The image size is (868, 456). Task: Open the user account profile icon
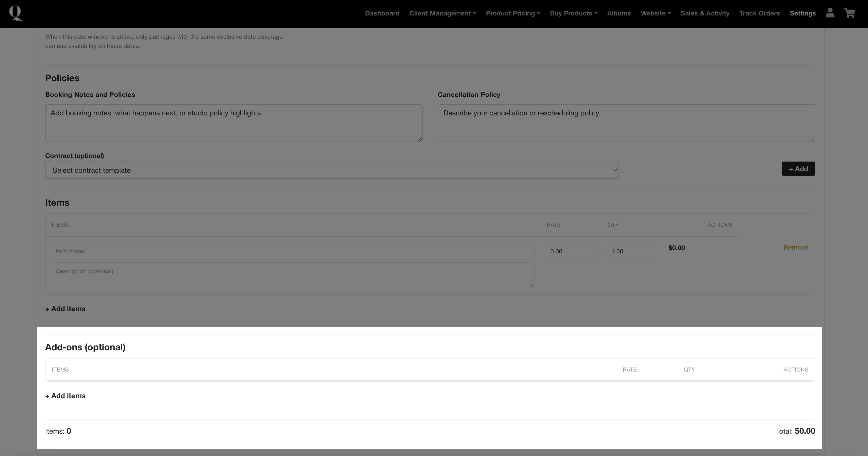[830, 13]
